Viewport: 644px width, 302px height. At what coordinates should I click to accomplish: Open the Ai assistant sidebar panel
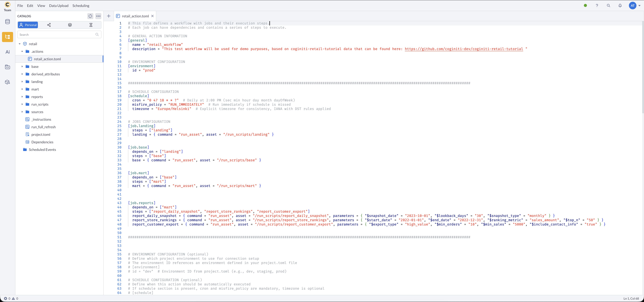click(x=7, y=52)
